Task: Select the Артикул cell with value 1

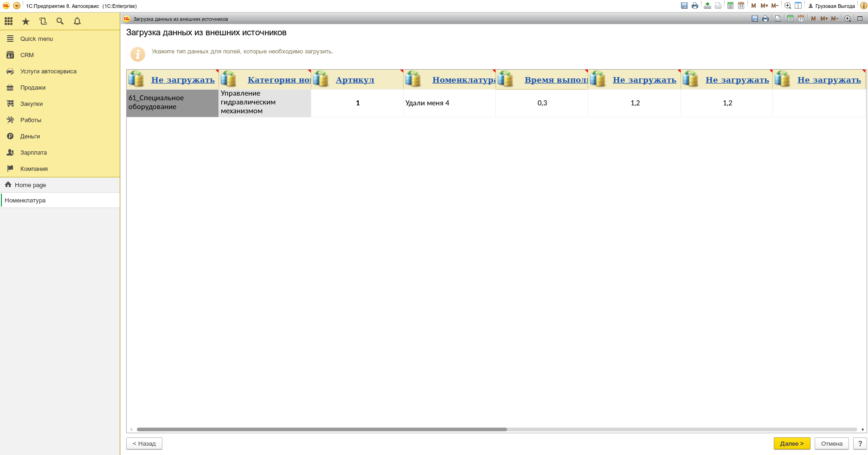Action: click(x=357, y=103)
